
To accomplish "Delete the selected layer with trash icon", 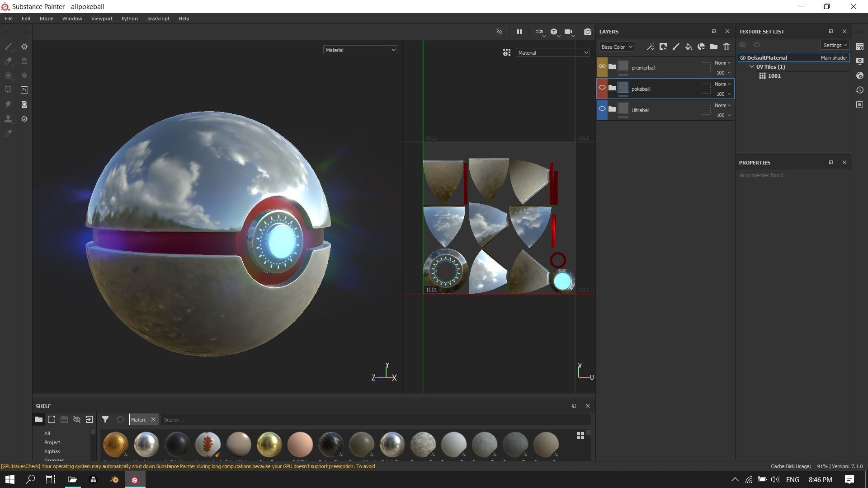I will click(726, 47).
